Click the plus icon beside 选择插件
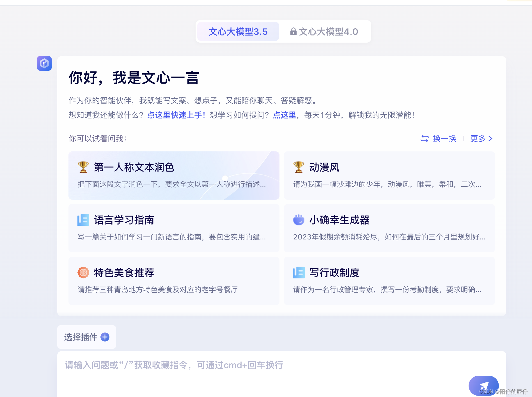 [x=105, y=337]
